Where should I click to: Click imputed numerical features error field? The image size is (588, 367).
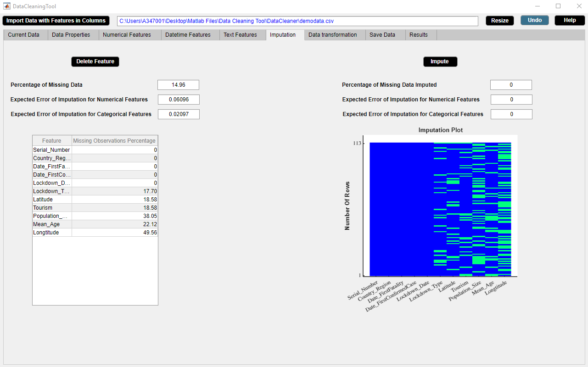(x=511, y=100)
